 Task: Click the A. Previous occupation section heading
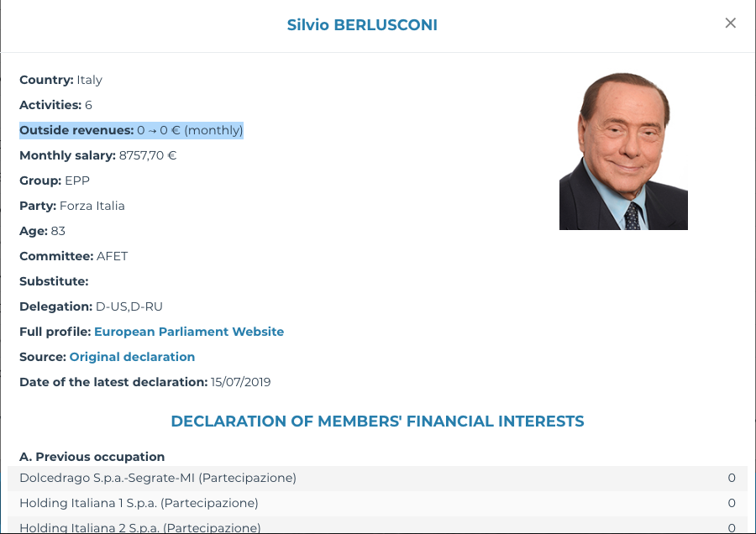[x=92, y=457]
